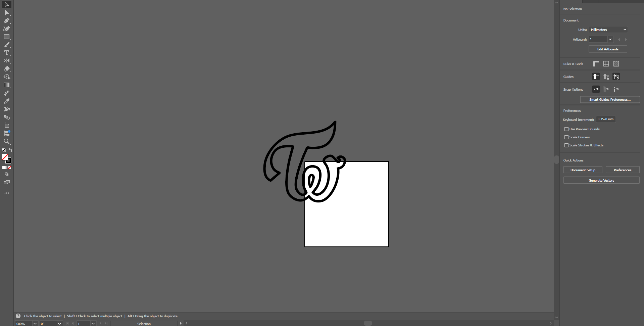Click the Fill color swatch

pyautogui.click(x=5, y=157)
